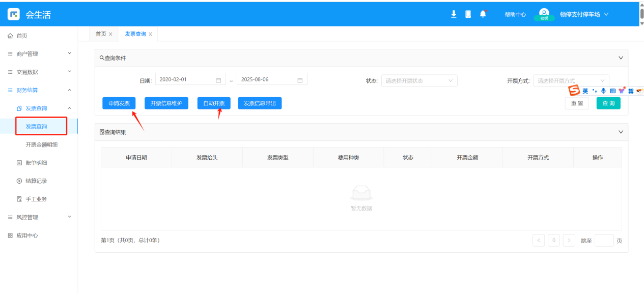Open the IME toolbox four-squares icon
Viewport: 644px width, 293px height.
point(631,91)
